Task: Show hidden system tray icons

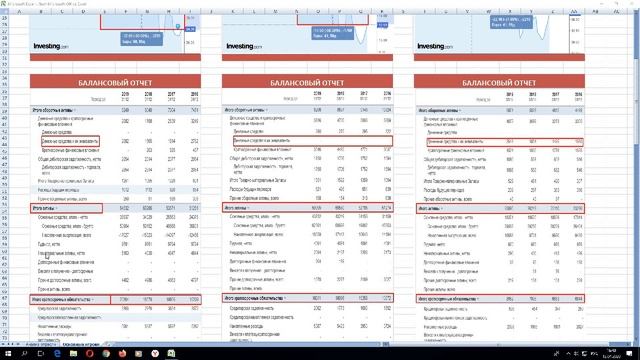Action: point(568,353)
